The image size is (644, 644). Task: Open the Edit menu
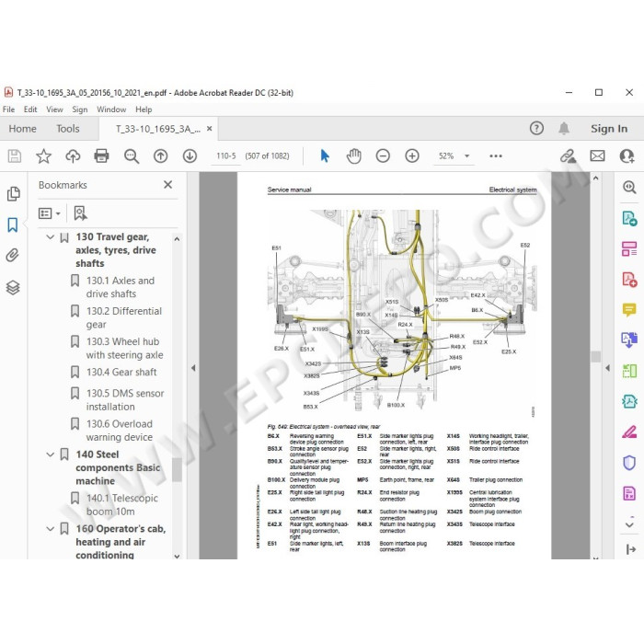(x=30, y=109)
